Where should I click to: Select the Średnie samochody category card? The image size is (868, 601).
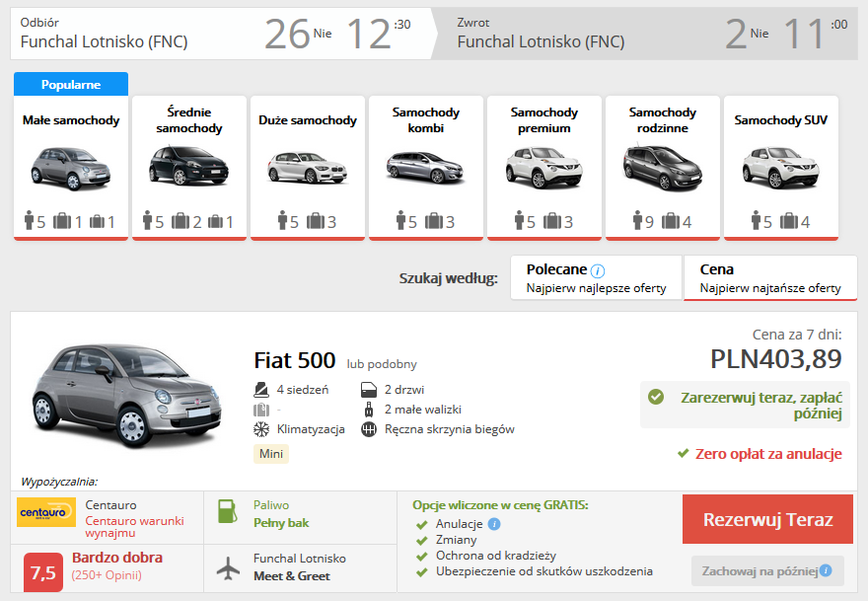(x=189, y=168)
